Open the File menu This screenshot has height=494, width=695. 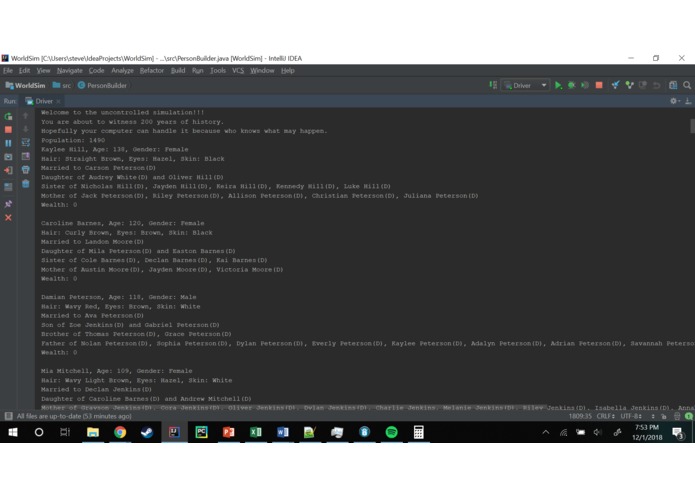click(8, 70)
